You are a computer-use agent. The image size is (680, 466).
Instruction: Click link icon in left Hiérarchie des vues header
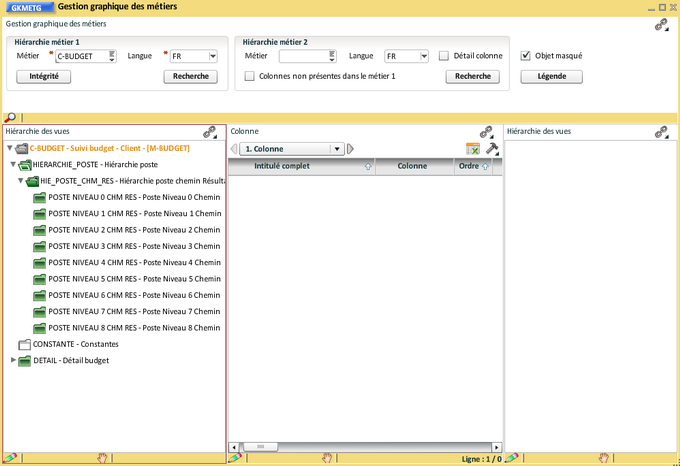210,132
